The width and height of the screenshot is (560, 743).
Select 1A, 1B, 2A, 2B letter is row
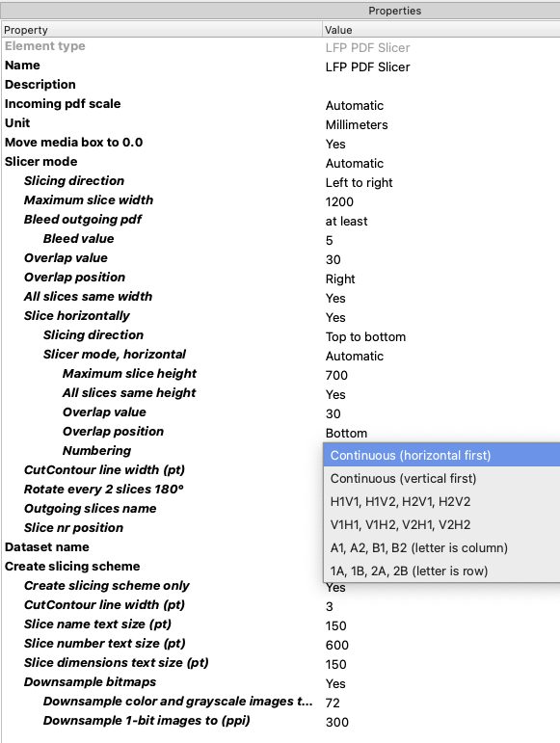(441, 571)
